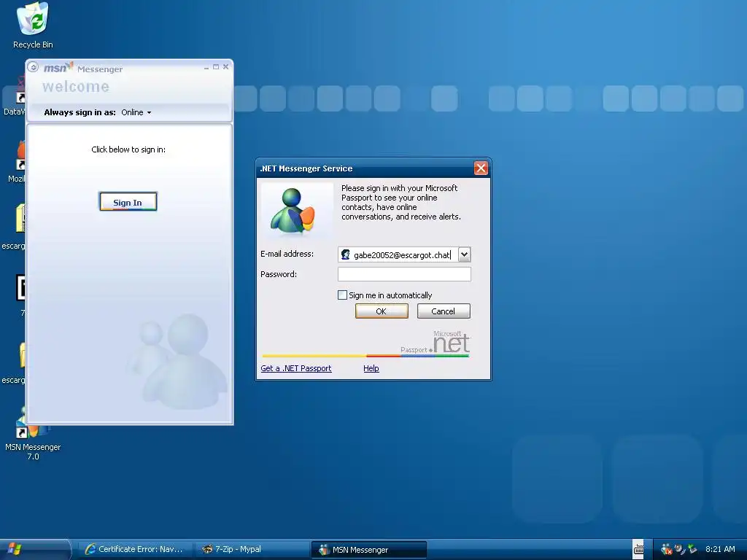Click the small account icon in the e-mail field
The height and width of the screenshot is (560, 747).
coord(345,254)
